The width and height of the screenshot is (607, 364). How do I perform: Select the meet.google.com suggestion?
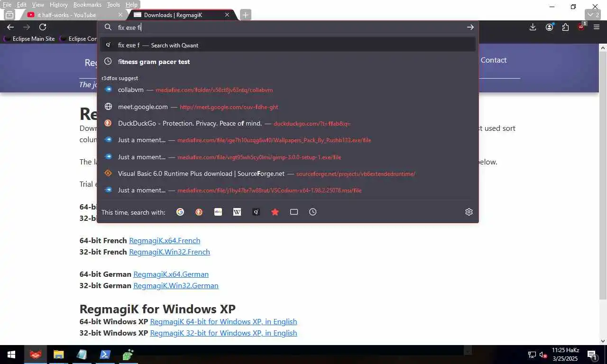click(288, 107)
